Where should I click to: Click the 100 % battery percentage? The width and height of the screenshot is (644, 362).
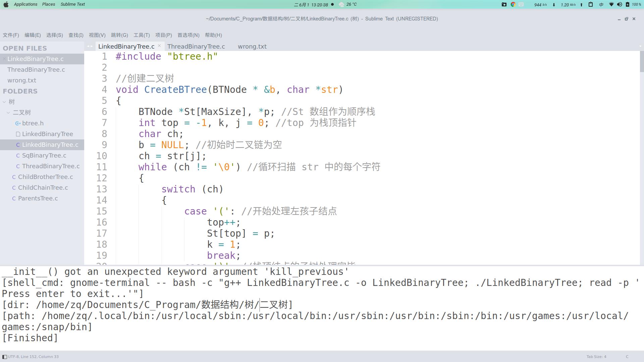(637, 4)
